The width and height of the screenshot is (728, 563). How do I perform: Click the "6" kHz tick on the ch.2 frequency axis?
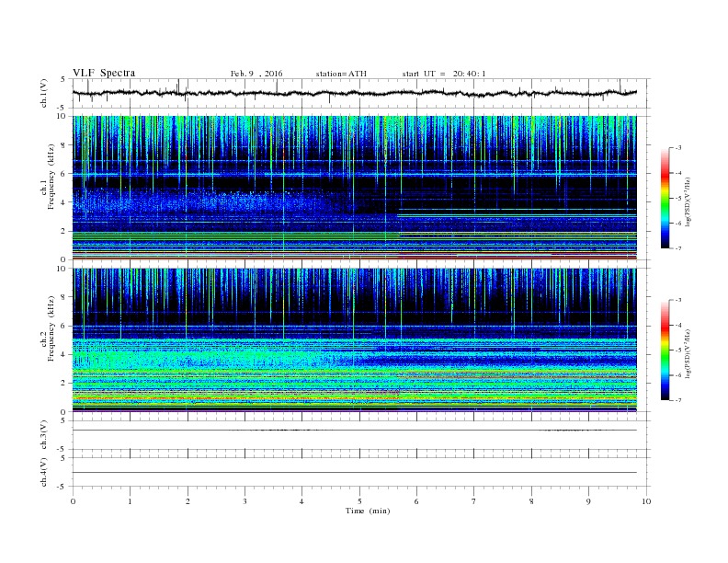[63, 326]
